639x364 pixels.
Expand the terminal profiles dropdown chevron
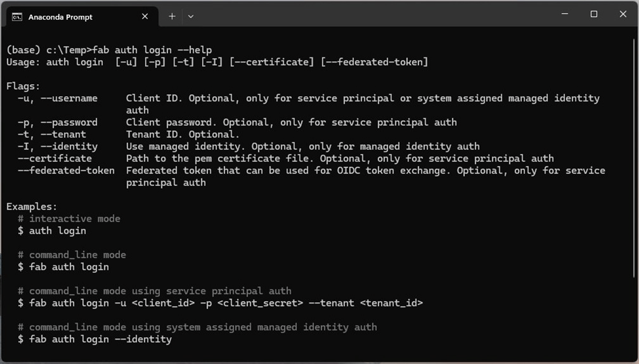click(191, 17)
